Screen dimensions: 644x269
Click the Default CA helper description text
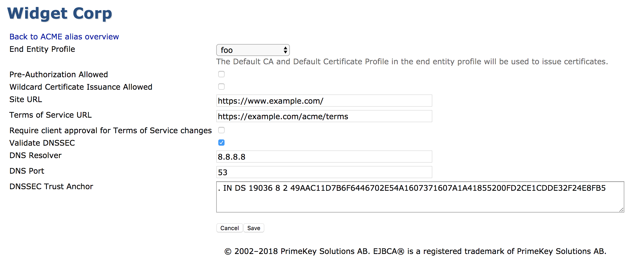point(412,62)
